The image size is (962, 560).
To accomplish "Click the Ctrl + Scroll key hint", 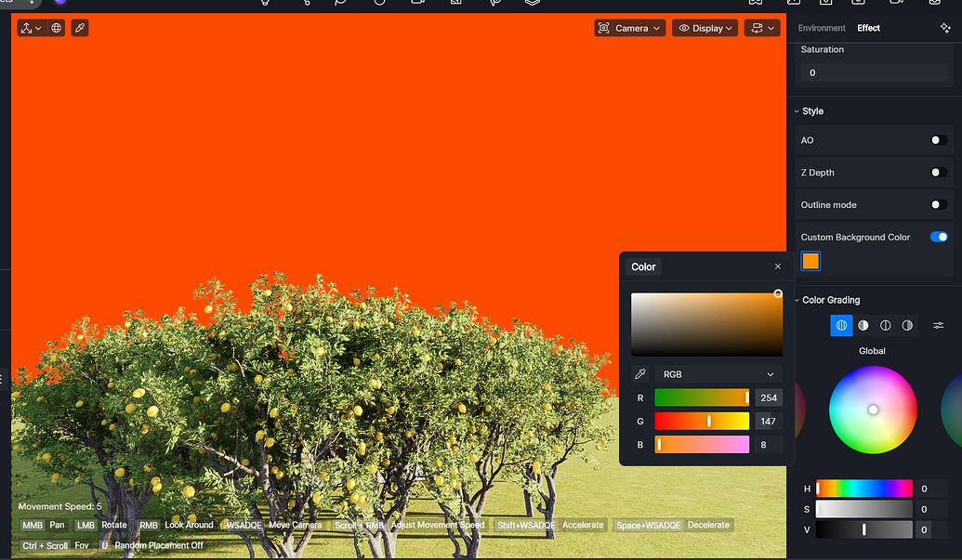I will pos(46,545).
